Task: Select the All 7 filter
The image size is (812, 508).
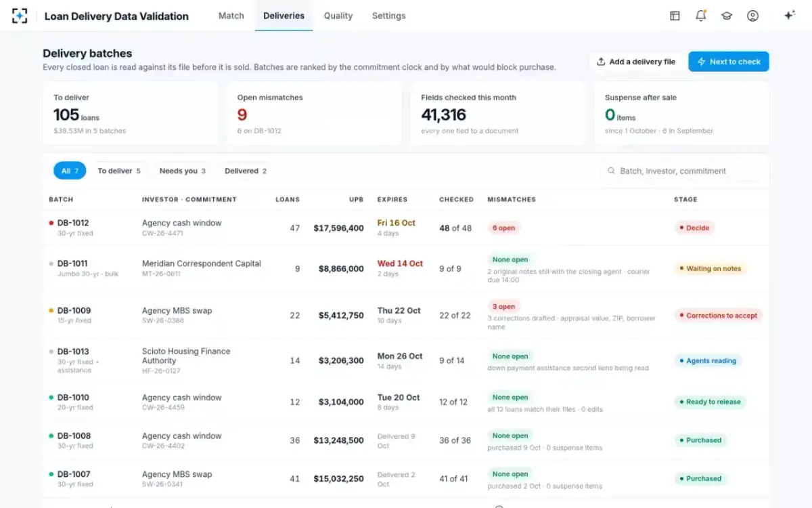Action: point(70,171)
